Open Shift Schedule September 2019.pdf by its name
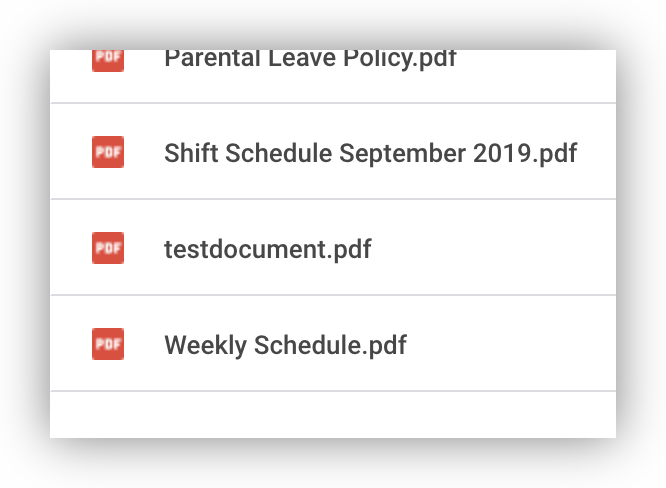Image resolution: width=666 pixels, height=488 pixels. click(x=370, y=153)
